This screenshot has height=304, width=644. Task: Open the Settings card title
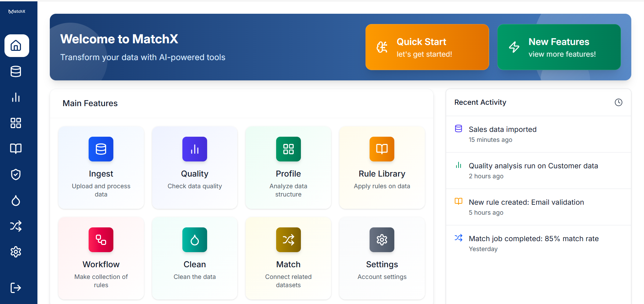[x=382, y=264]
